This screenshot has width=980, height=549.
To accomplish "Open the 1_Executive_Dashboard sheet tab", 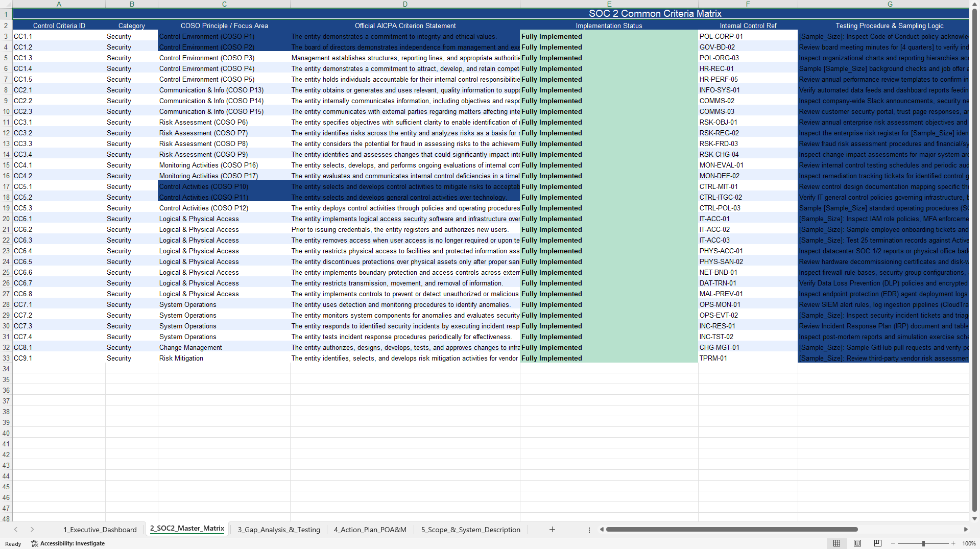I will 100,530.
